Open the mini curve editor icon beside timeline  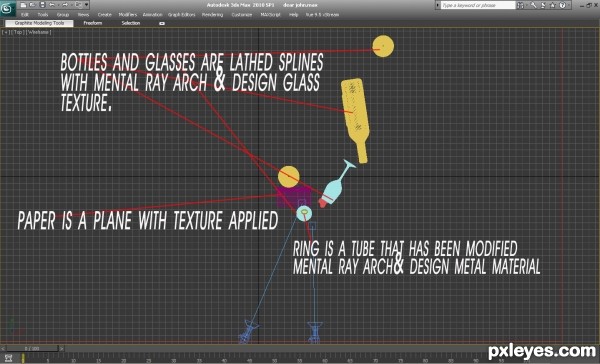(x=8, y=358)
